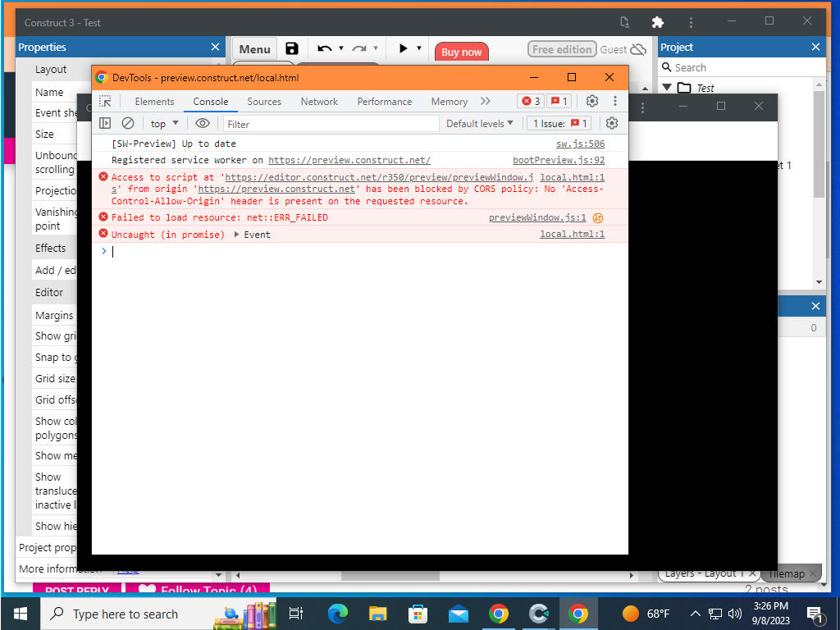
Task: Switch to the Memory tab
Action: (449, 101)
